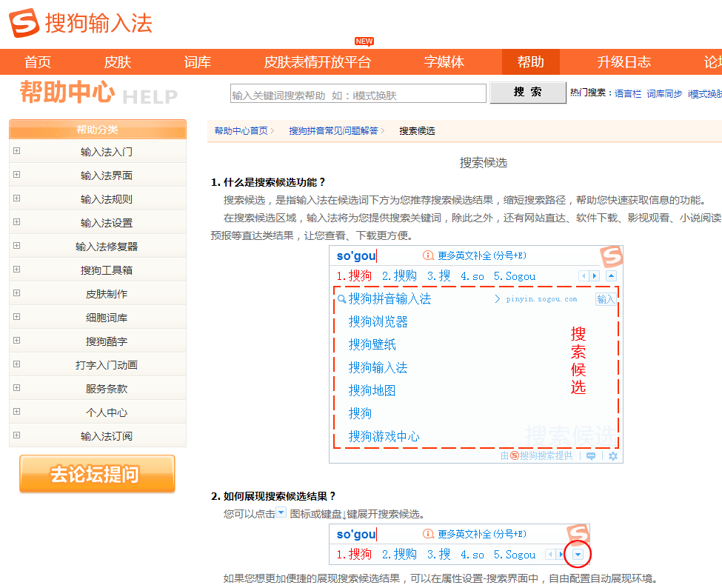The height and width of the screenshot is (588, 722).
Task: Open the red-circled dropdown arrow in candidate bar
Action: [x=578, y=555]
